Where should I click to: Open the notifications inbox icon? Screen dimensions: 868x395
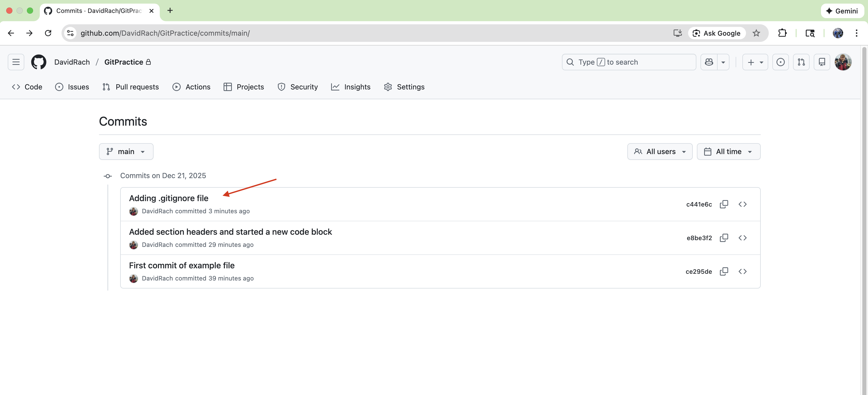pyautogui.click(x=822, y=62)
